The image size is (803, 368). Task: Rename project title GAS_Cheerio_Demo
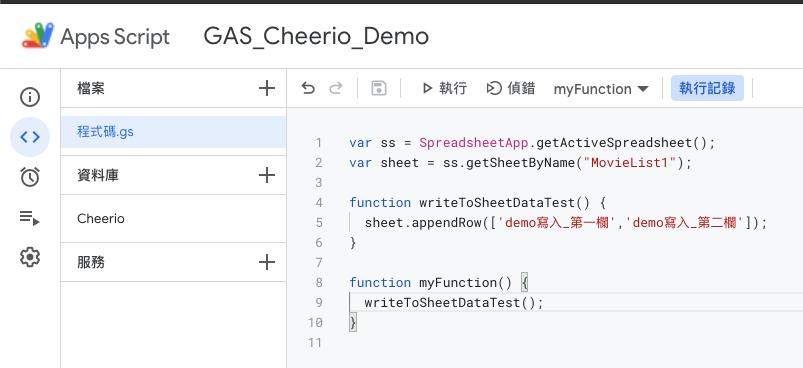[x=316, y=36]
